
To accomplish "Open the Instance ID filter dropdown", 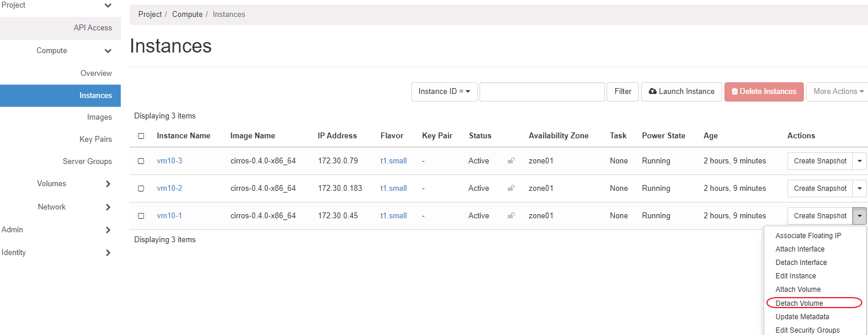I will pyautogui.click(x=444, y=92).
